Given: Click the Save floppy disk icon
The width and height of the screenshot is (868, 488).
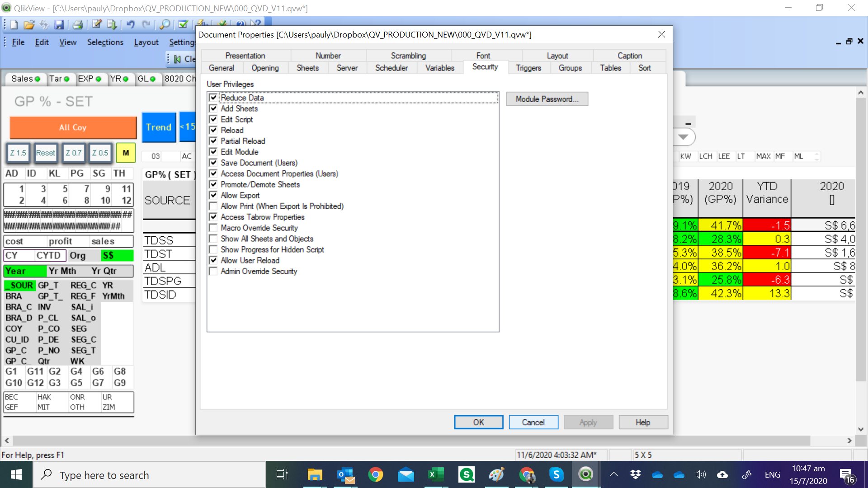Looking at the screenshot, I should click(x=59, y=24).
